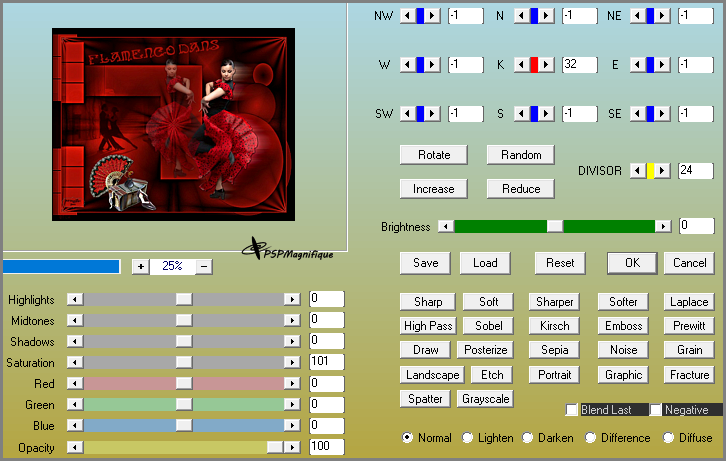This screenshot has height=461, width=726.
Task: Click zoom in plus button
Action: tap(140, 266)
